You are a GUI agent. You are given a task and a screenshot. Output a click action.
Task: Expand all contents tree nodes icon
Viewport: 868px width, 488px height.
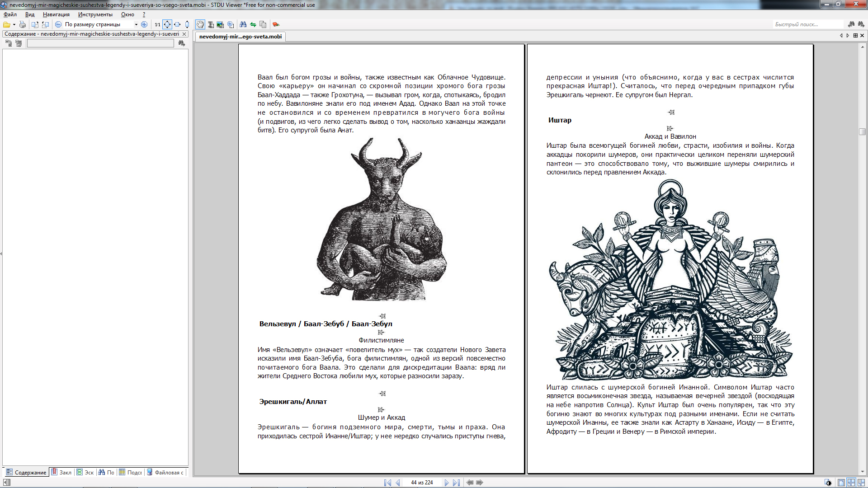9,43
